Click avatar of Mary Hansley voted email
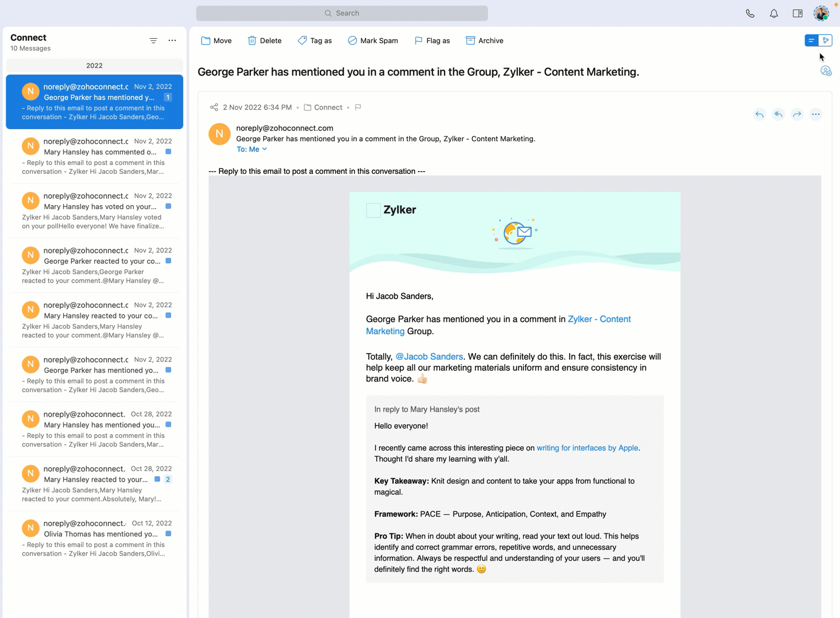Screen dimensions: 840x618 [30, 200]
